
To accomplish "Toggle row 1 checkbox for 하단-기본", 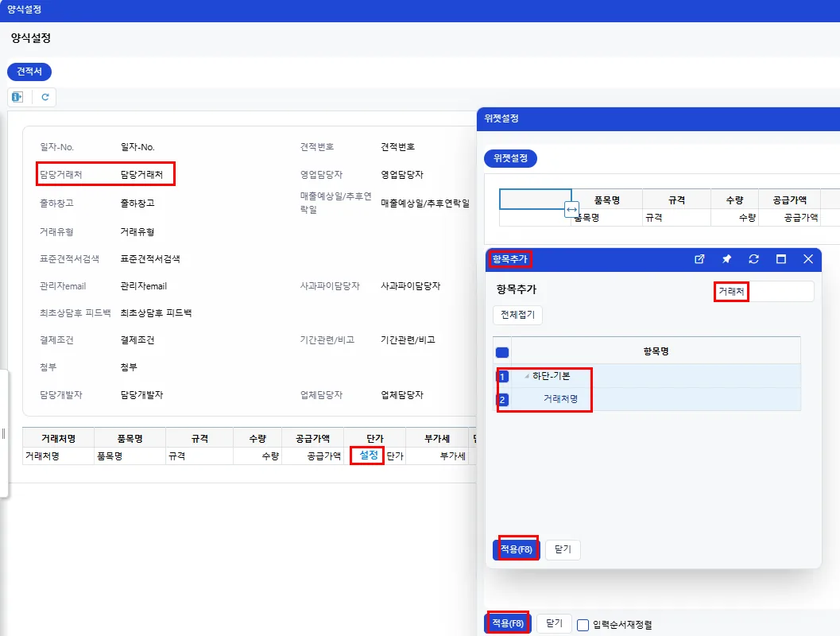I will coord(502,377).
